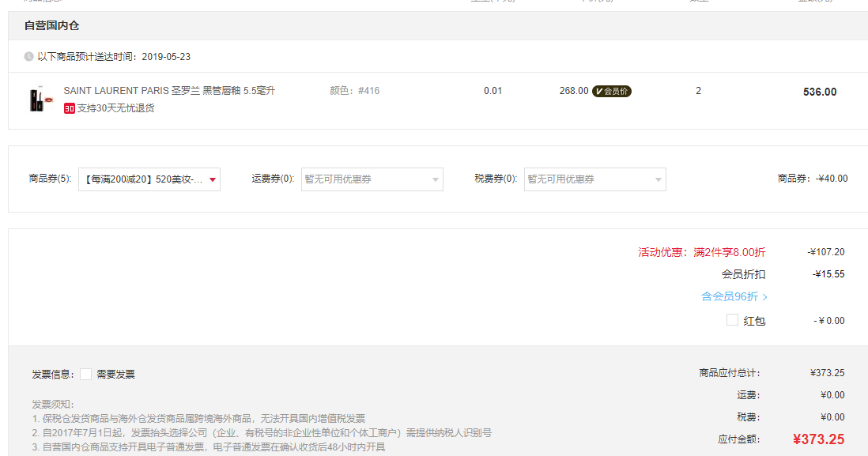The width and height of the screenshot is (868, 456).
Task: Click the 会员价 member price badge
Action: pyautogui.click(x=612, y=92)
